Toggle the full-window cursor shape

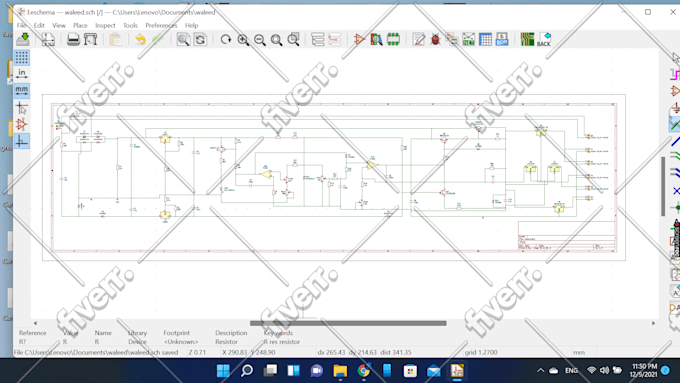coord(22,108)
